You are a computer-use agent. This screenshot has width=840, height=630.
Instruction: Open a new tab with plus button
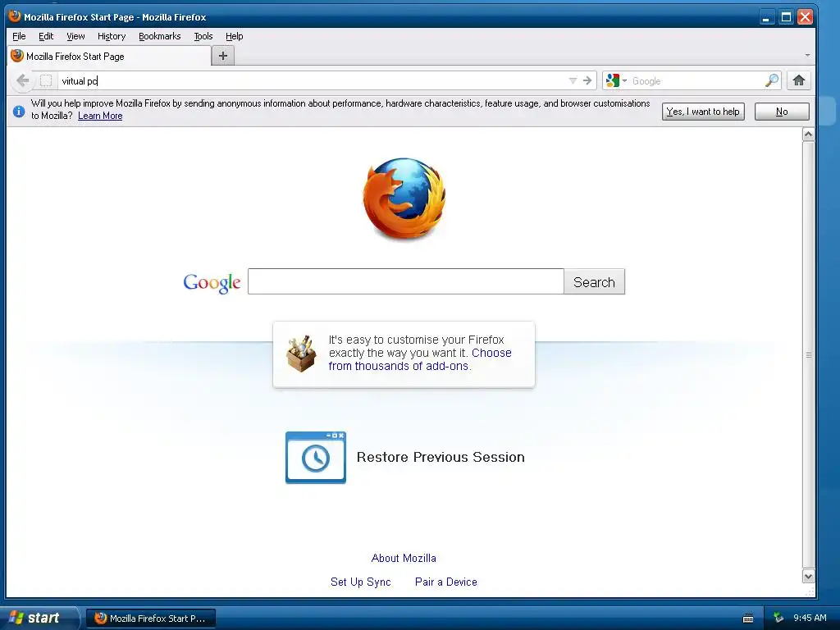(x=223, y=56)
